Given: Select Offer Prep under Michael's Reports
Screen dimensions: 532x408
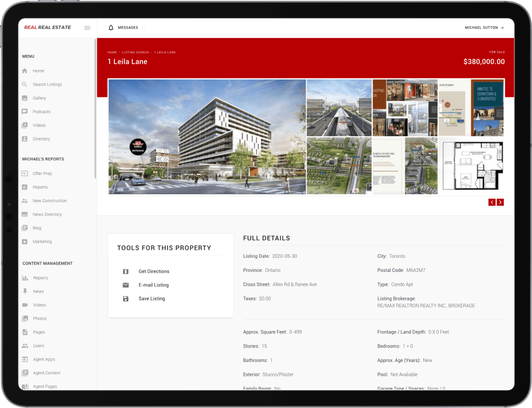Looking at the screenshot, I should click(x=42, y=173).
